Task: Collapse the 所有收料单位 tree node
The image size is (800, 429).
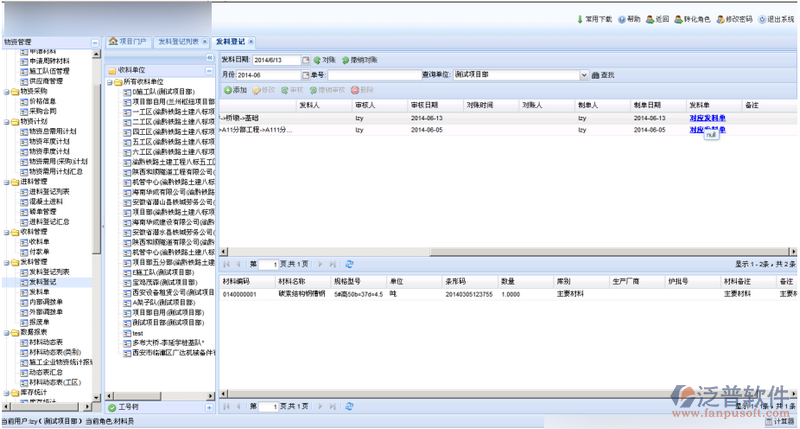Action: pyautogui.click(x=111, y=81)
